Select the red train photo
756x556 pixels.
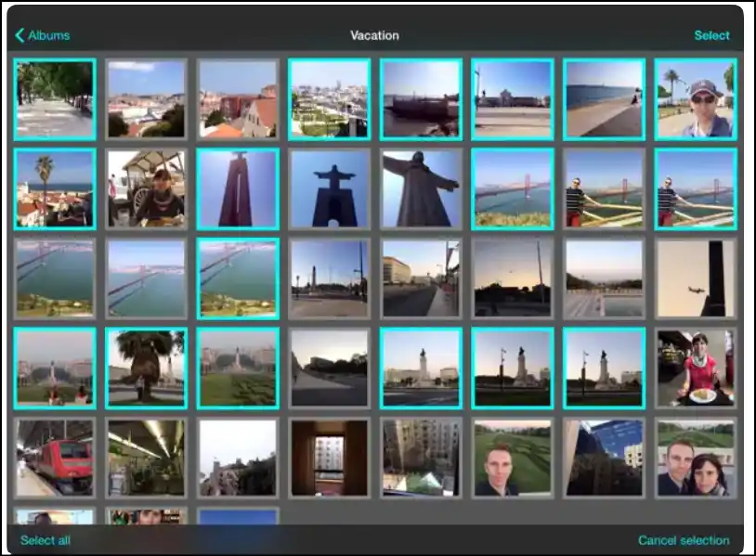[55, 459]
